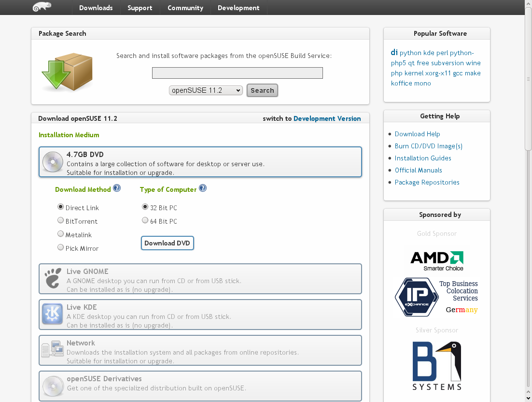Select the BitTorrent download method
This screenshot has width=532, height=402.
[61, 221]
